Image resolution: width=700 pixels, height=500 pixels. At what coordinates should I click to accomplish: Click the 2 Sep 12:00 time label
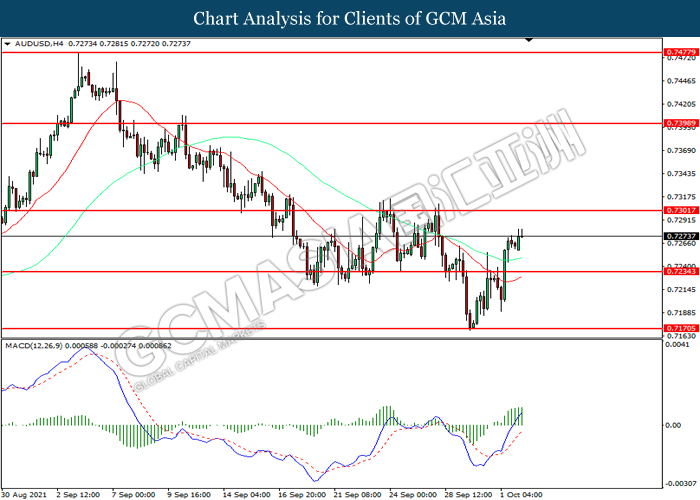[x=78, y=495]
